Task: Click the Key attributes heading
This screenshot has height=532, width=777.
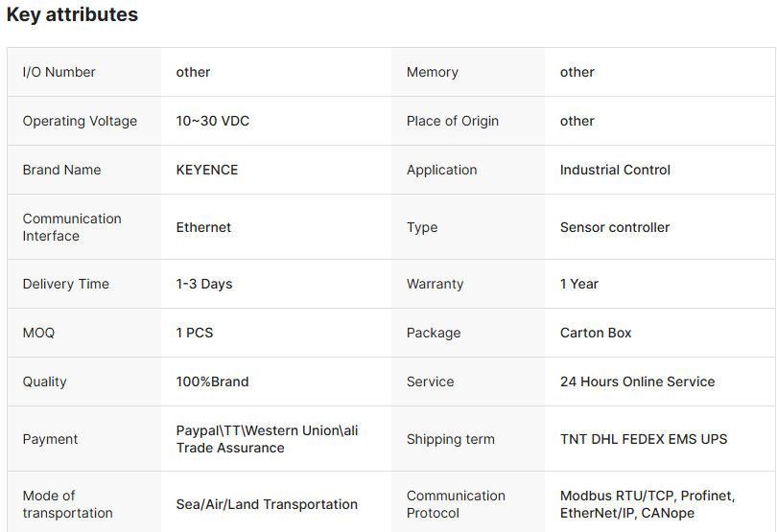Action: (73, 15)
